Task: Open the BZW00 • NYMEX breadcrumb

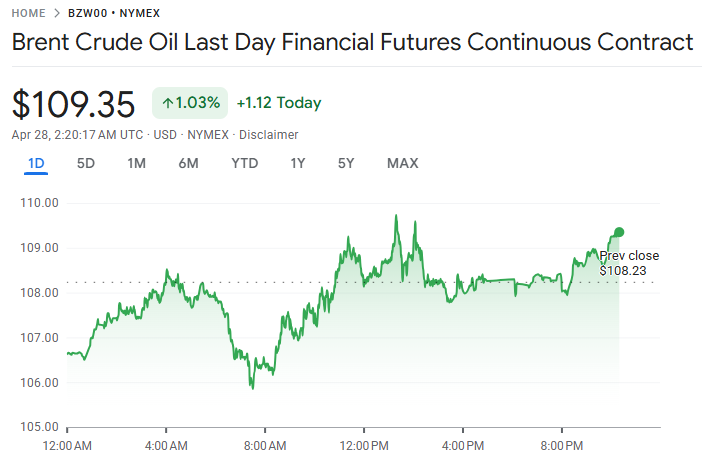Action: pyautogui.click(x=113, y=13)
